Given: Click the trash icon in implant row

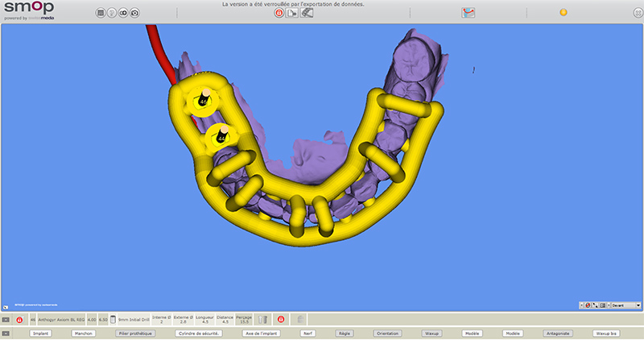Looking at the screenshot, I should click(263, 320).
